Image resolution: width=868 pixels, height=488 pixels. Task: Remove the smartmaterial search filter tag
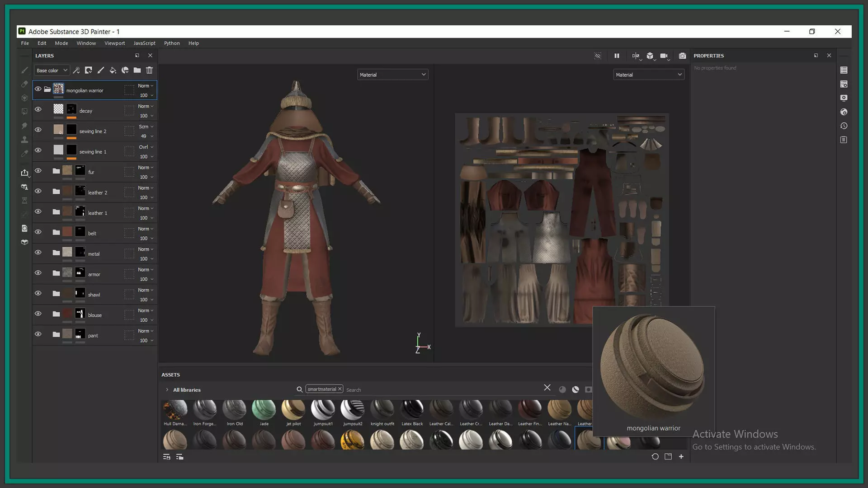click(340, 389)
